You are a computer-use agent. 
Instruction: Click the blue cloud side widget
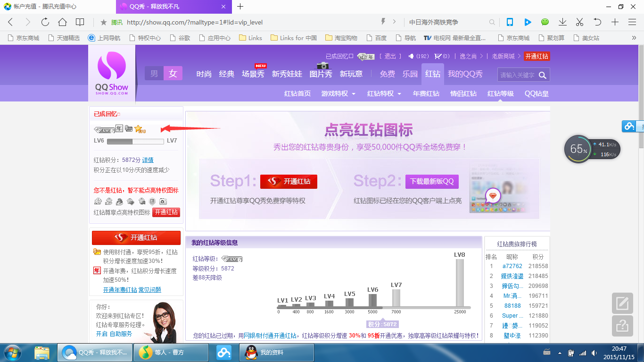629,126
